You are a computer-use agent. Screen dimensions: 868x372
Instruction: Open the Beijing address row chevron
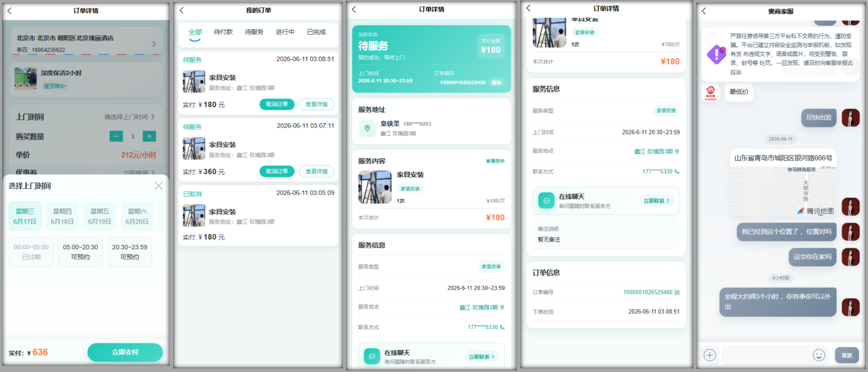point(154,44)
